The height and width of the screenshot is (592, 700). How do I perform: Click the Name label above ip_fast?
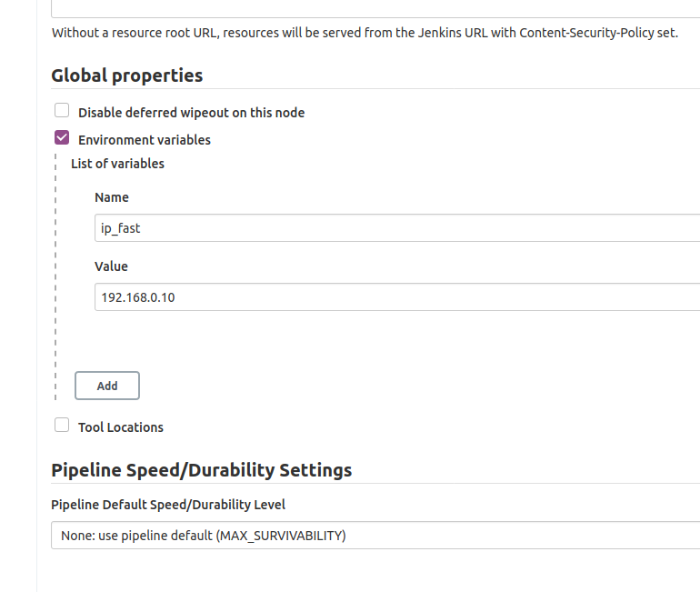click(x=112, y=197)
